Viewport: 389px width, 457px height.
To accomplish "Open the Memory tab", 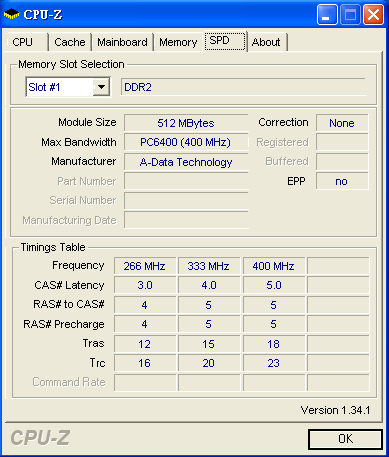I will [178, 42].
